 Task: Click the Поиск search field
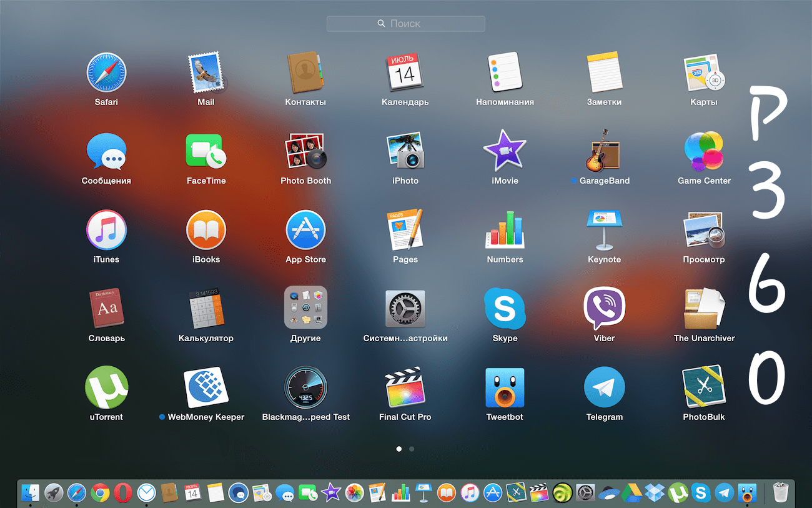(x=405, y=23)
